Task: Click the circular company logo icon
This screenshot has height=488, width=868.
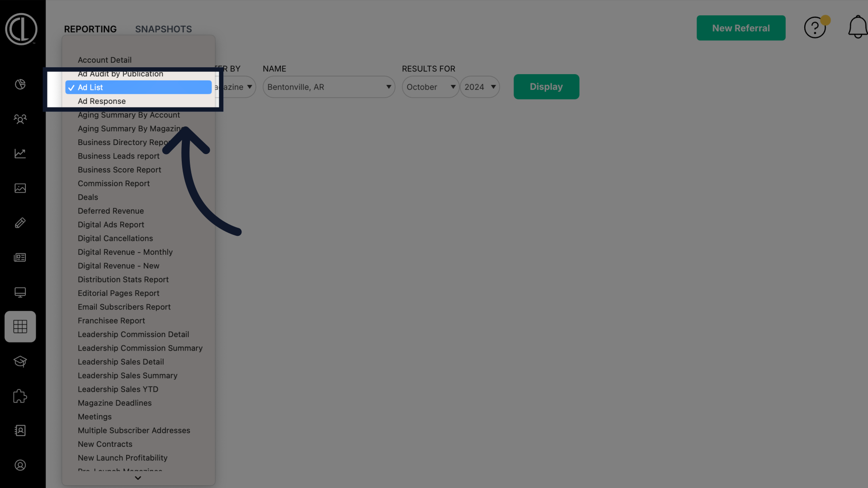Action: point(21,29)
